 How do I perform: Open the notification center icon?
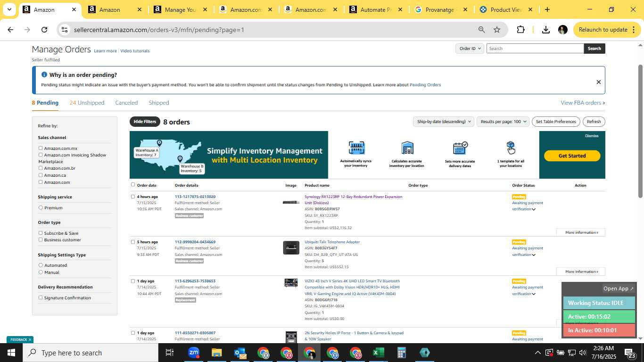pos(629,353)
